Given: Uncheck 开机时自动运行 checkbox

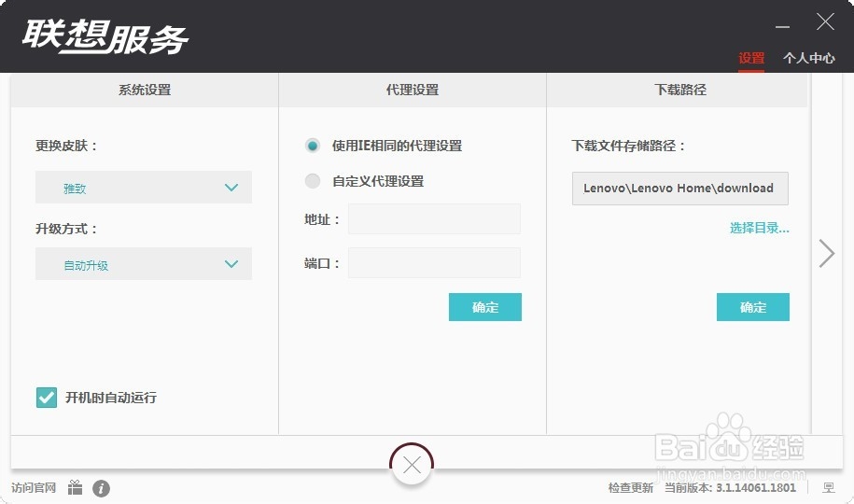Looking at the screenshot, I should [47, 398].
